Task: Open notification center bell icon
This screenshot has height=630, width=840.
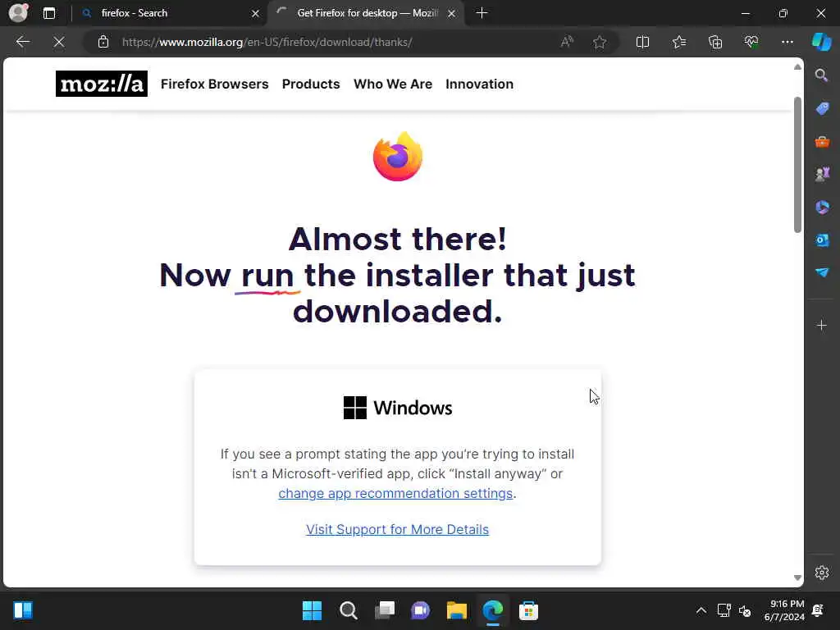Action: coord(818,610)
